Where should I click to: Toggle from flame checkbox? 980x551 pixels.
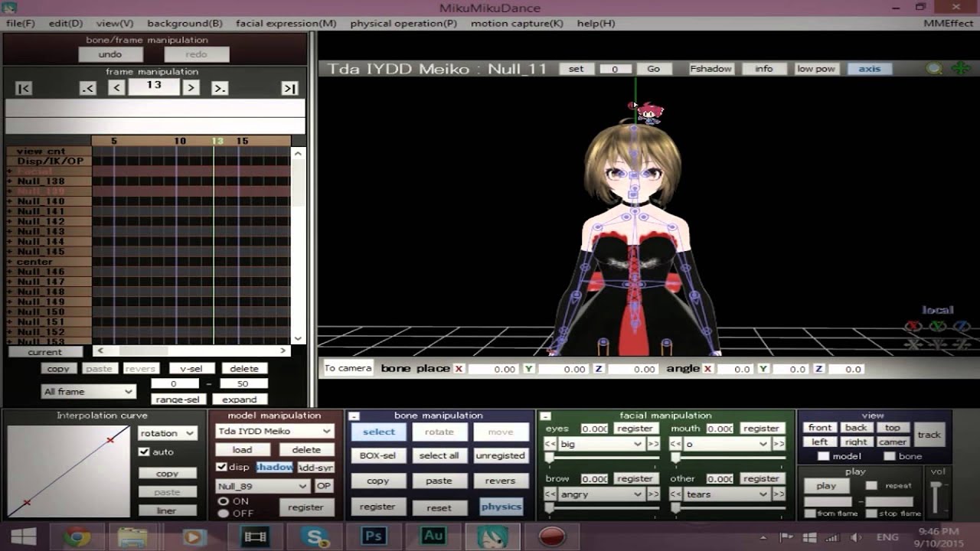point(810,514)
